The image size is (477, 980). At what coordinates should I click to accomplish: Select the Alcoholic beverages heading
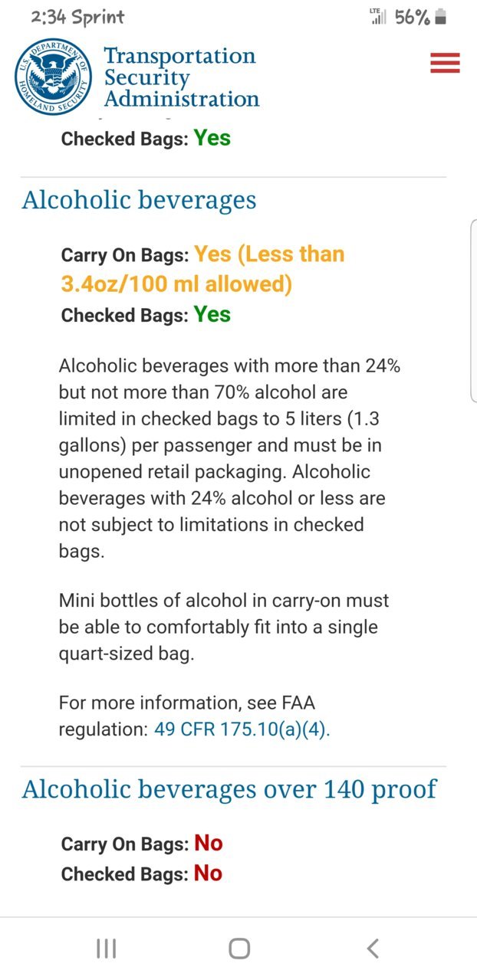139,200
